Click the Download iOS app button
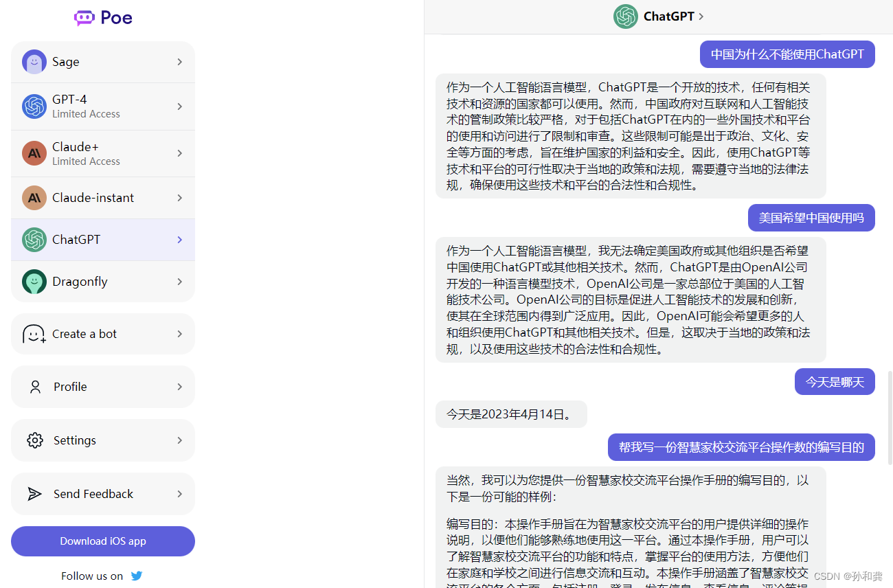Viewport: 893px width, 588px height. click(x=103, y=541)
